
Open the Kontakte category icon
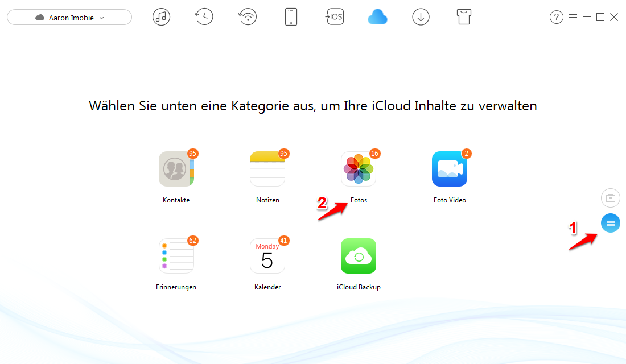pyautogui.click(x=176, y=169)
